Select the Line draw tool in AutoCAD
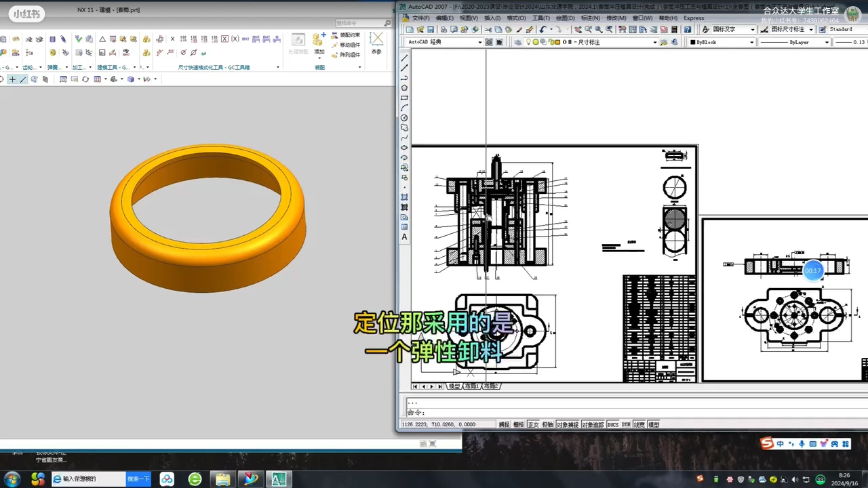Screen dimensions: 868x488 (x=405, y=58)
